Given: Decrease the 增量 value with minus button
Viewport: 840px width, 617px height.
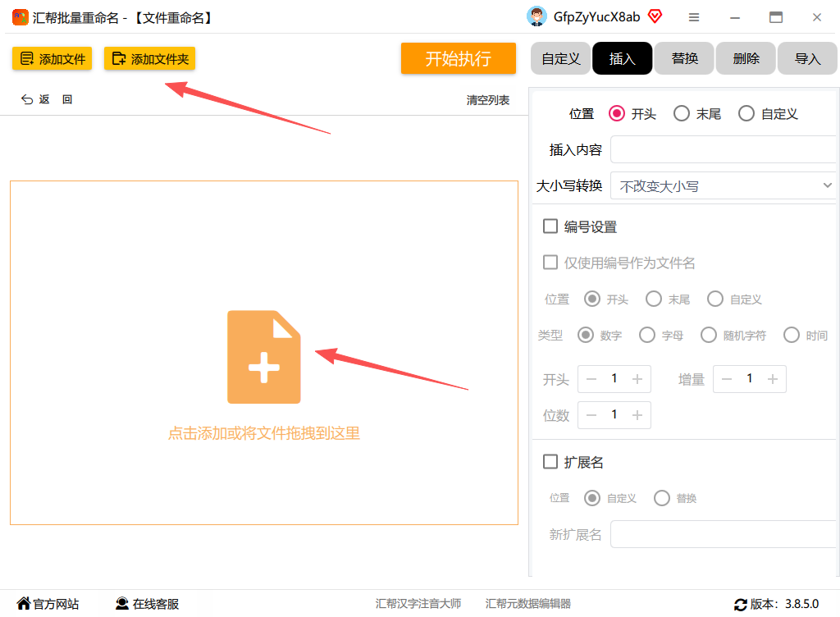Looking at the screenshot, I should click(x=727, y=379).
